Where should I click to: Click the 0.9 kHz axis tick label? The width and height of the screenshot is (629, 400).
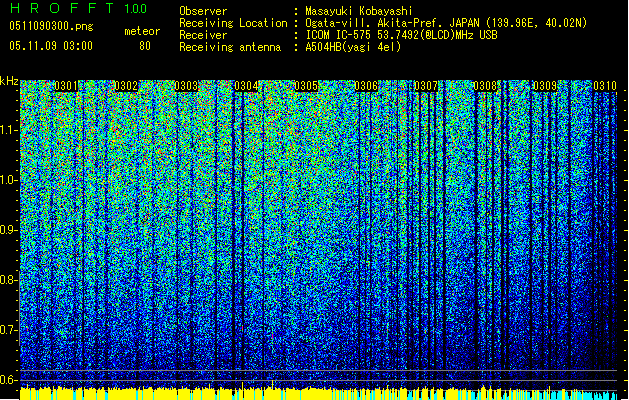point(8,230)
